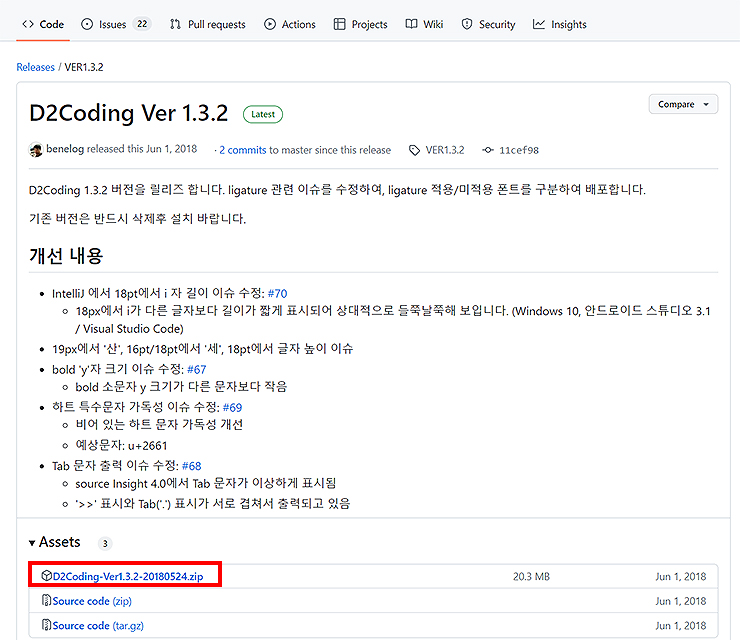The image size is (740, 642).
Task: Open issue #67 link
Action: pyautogui.click(x=196, y=370)
